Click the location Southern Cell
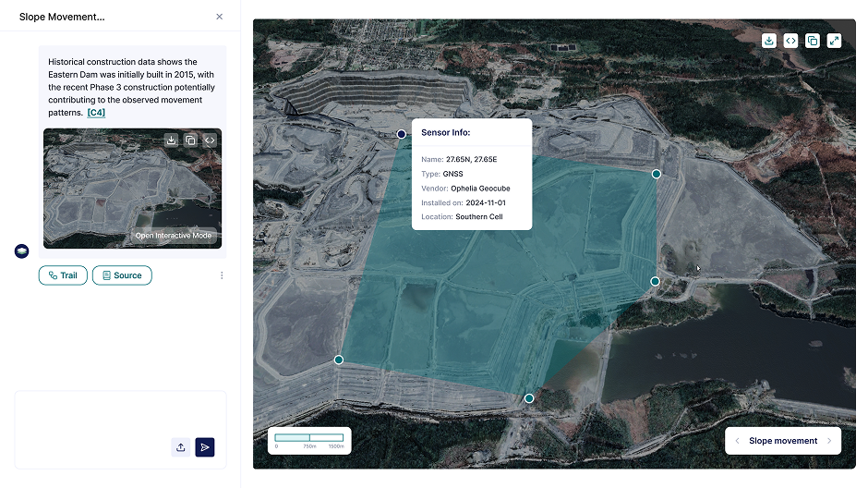The height and width of the screenshot is (488, 868). coord(479,216)
